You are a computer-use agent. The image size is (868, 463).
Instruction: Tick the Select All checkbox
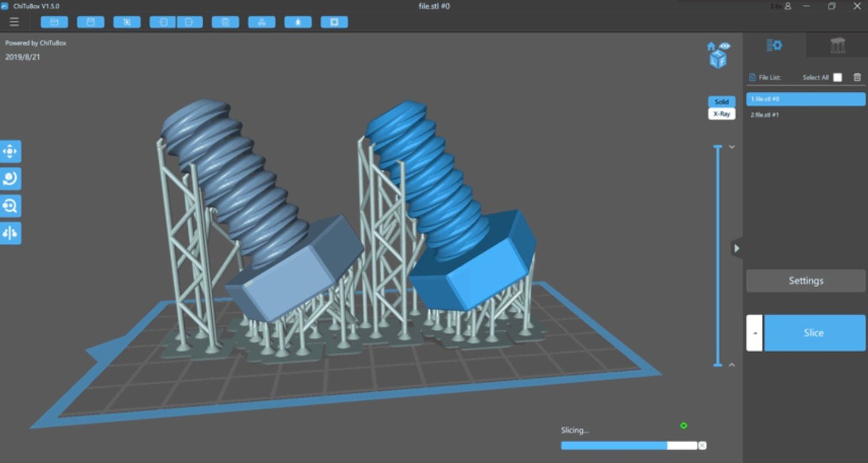(x=838, y=77)
